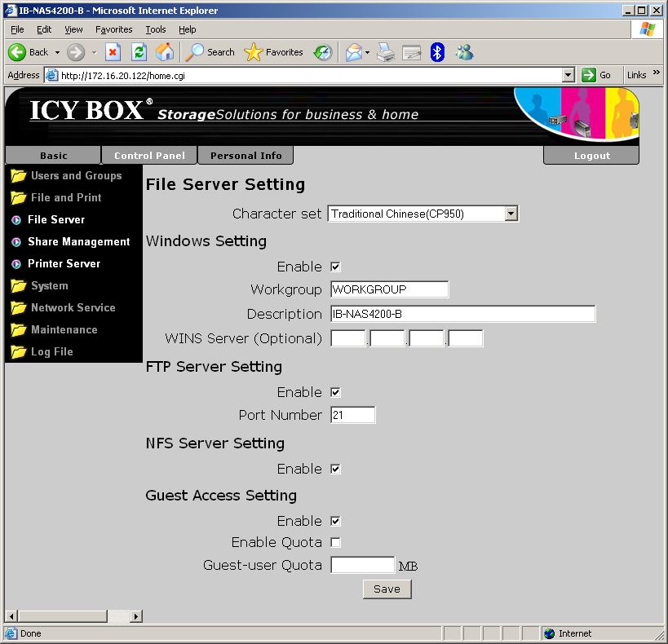
Task: Click the Logout button
Action: pos(592,156)
